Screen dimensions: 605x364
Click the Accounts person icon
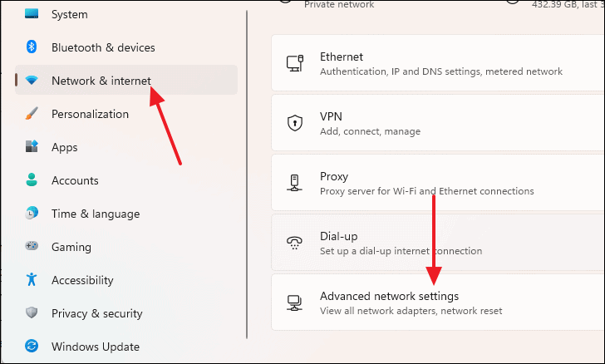click(x=32, y=180)
